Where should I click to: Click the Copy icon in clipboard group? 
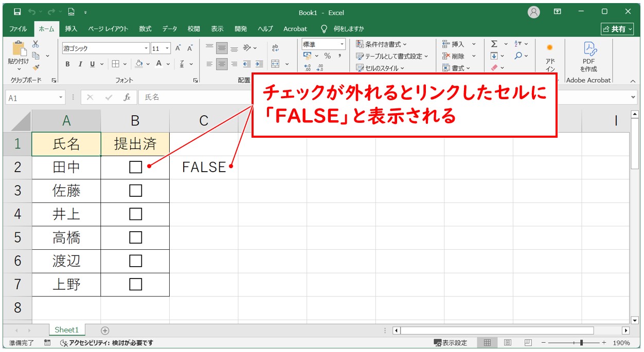[36, 55]
